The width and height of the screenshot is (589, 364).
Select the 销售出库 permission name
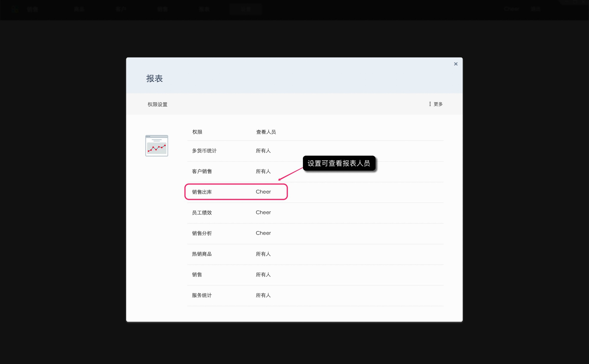[x=202, y=192]
